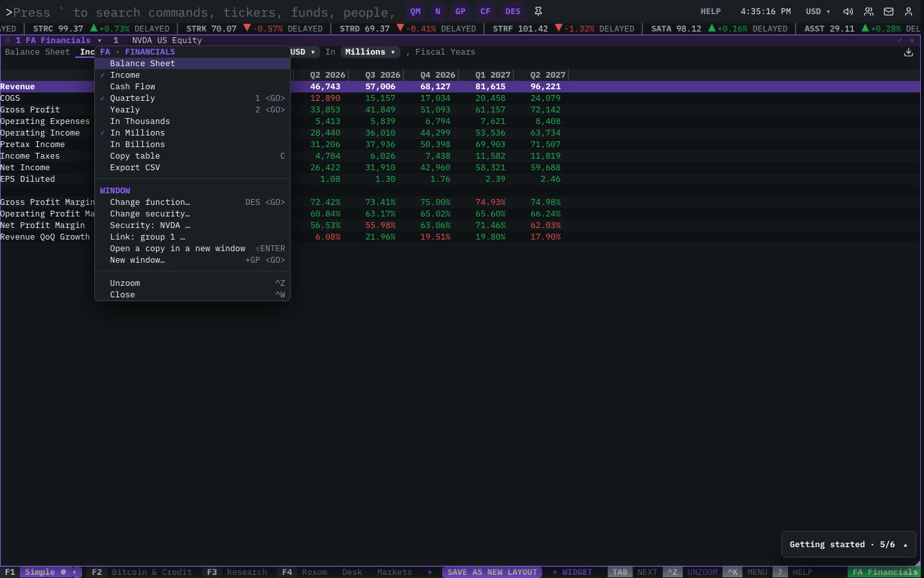Image resolution: width=924 pixels, height=578 pixels.
Task: Click the NVDA US Equity security field
Action: (167, 40)
